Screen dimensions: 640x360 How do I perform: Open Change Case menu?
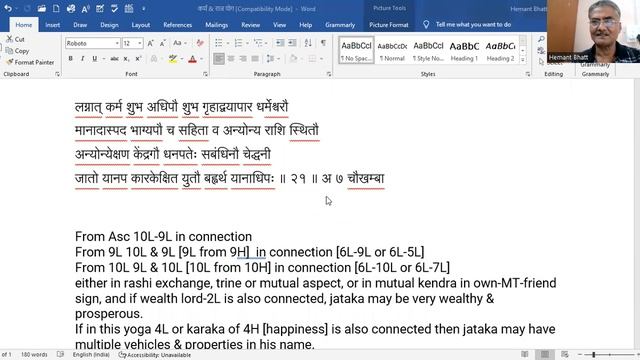point(179,43)
